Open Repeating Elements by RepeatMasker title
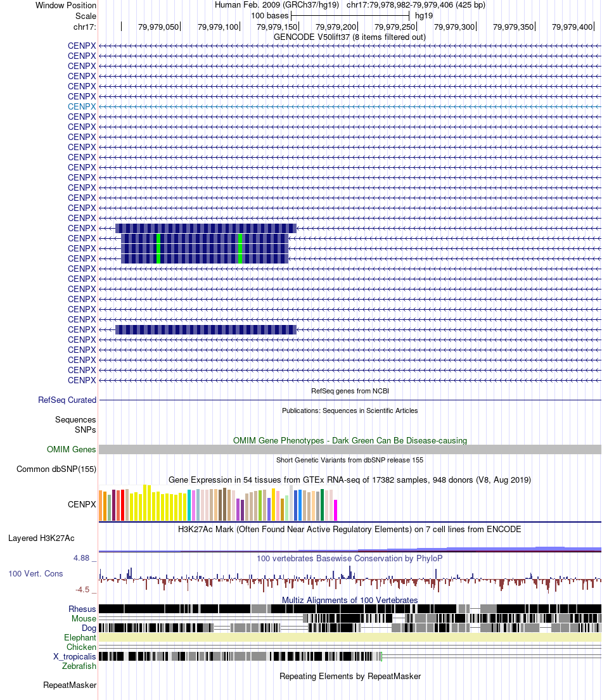Image resolution: width=602 pixels, height=700 pixels. (350, 677)
